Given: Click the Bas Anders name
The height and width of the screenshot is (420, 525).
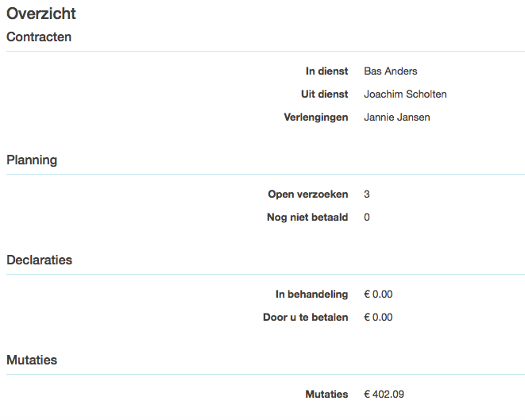Looking at the screenshot, I should (x=391, y=71).
